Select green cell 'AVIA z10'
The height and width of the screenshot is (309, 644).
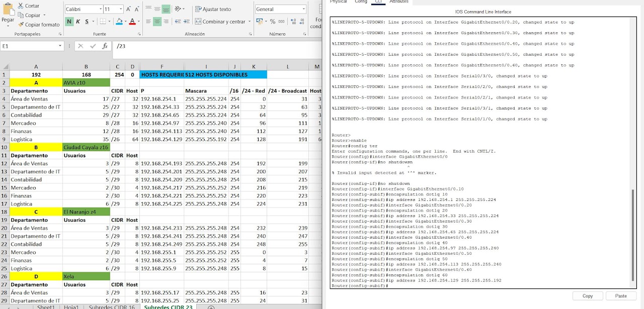coord(86,82)
